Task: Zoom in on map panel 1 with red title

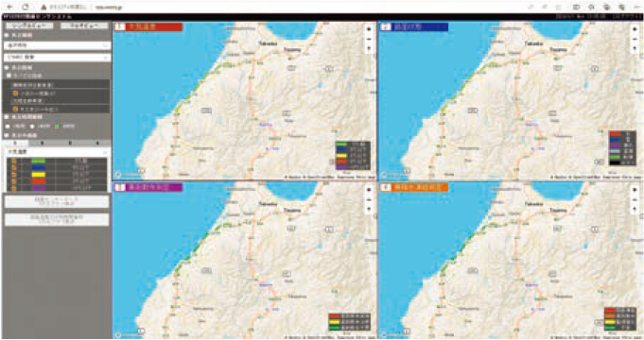Action: tap(369, 29)
